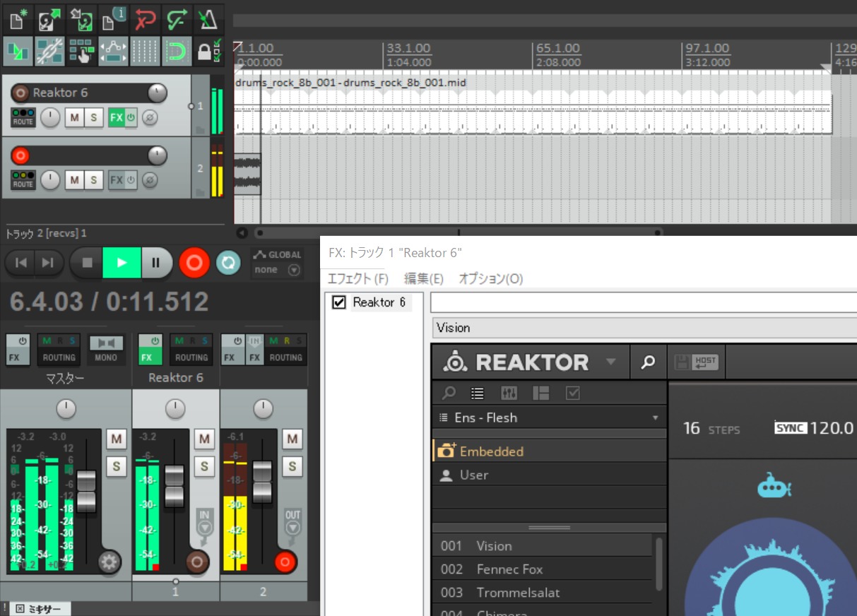Screen dimensions: 857x616
Task: Go to project start transport button
Action: click(21, 263)
